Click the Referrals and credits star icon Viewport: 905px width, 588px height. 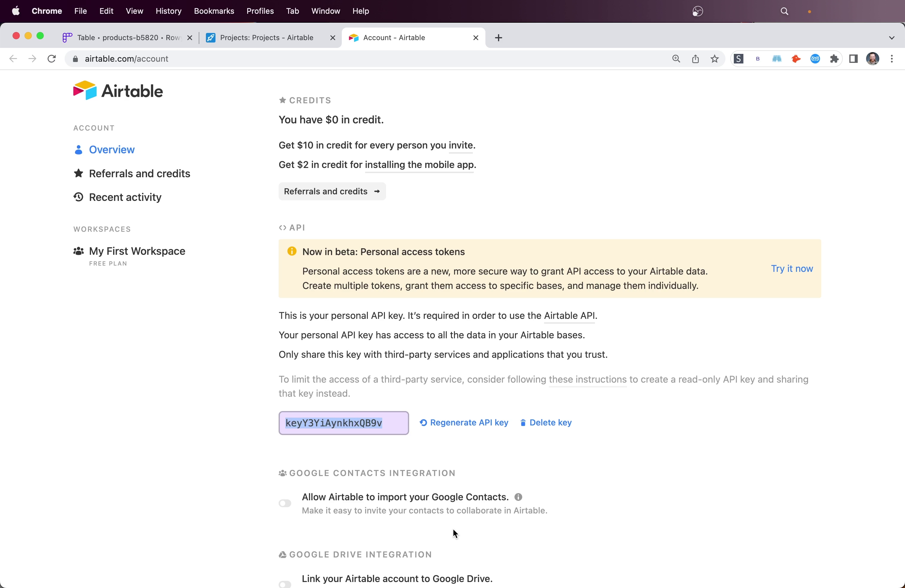[x=78, y=173]
